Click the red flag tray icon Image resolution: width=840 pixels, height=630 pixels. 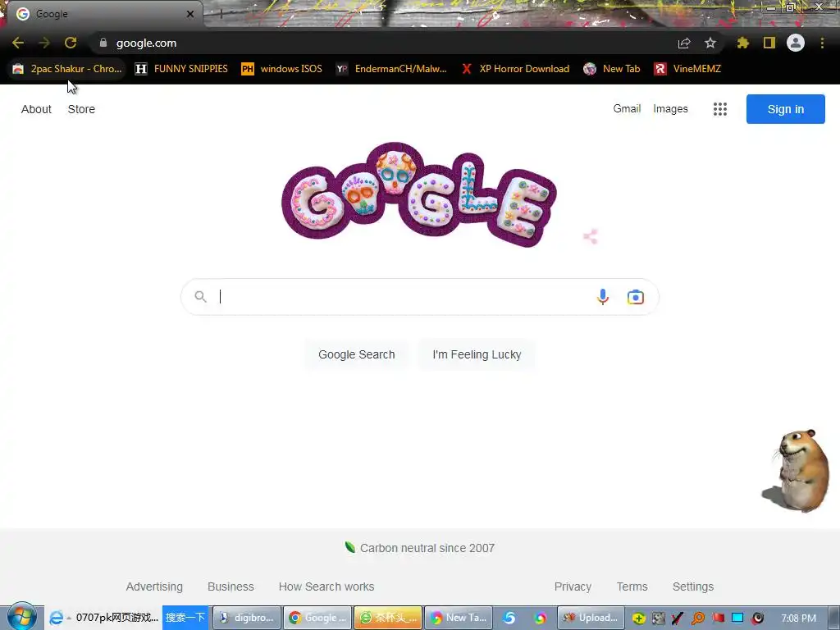(x=719, y=619)
